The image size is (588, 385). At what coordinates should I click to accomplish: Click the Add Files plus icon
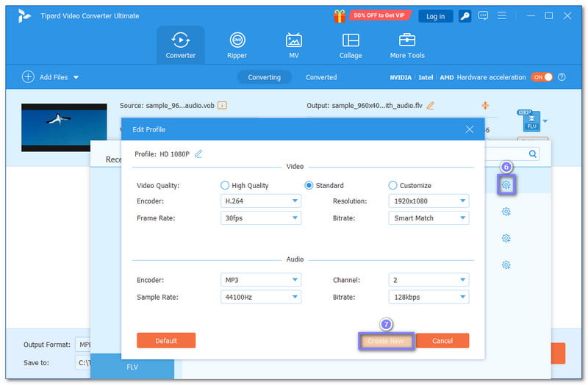[28, 77]
